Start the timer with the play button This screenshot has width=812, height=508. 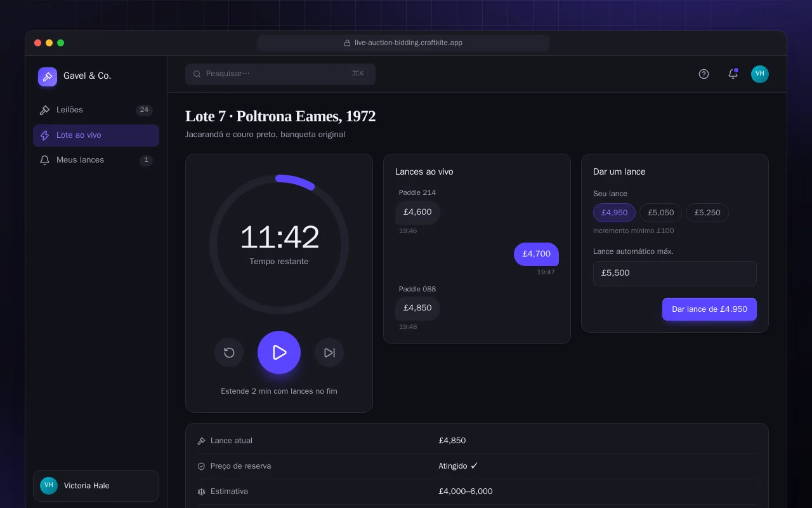279,352
